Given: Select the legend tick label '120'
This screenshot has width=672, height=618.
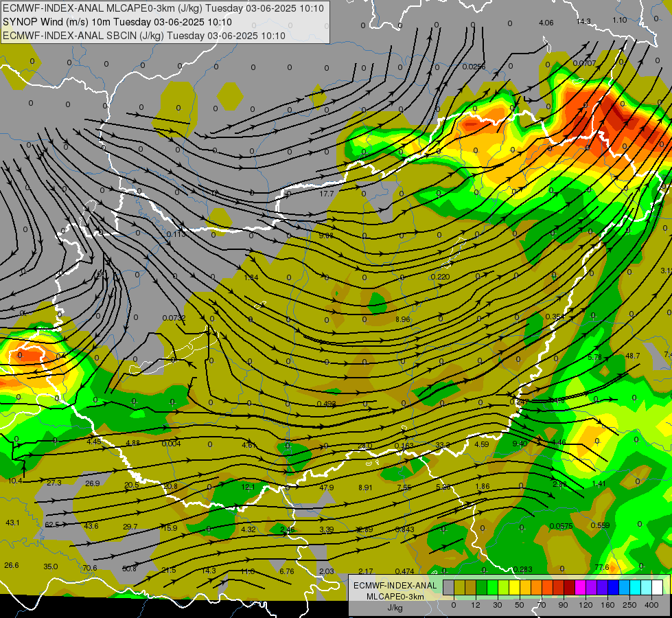Looking at the screenshot, I should pyautogui.click(x=585, y=605).
